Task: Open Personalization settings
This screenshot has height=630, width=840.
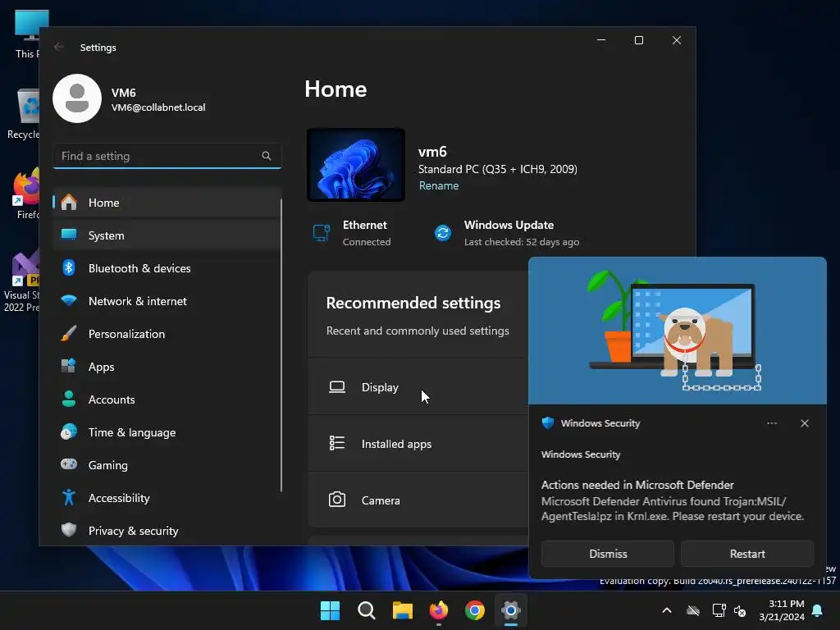Action: coord(167,334)
